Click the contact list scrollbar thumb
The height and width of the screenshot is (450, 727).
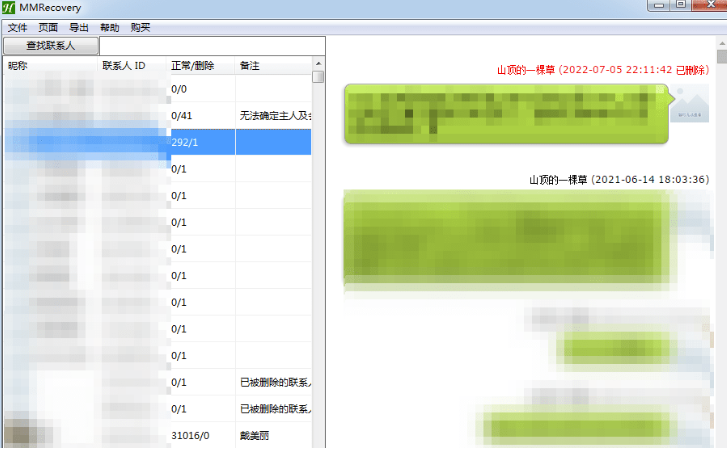point(318,76)
